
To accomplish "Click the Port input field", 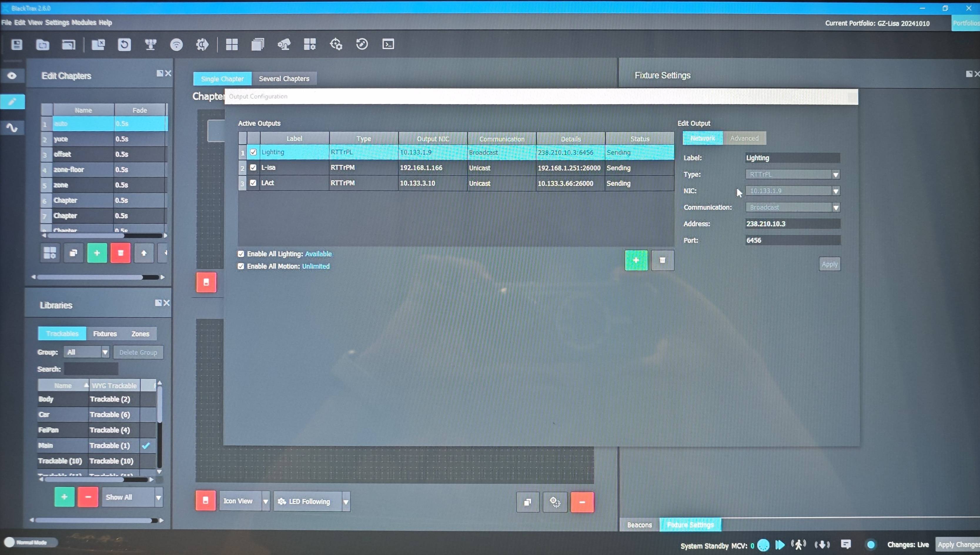I will pos(792,241).
